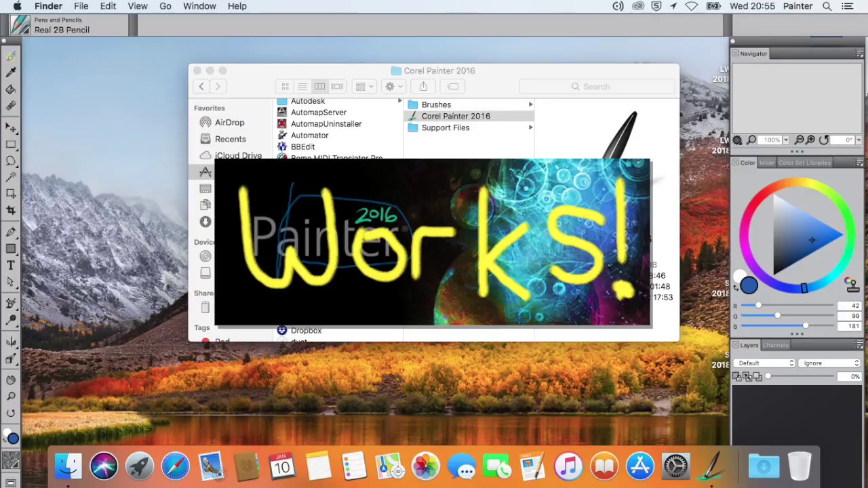Select the Paint Bucket tool
Image resolution: width=868 pixels, height=488 pixels.
click(x=11, y=89)
